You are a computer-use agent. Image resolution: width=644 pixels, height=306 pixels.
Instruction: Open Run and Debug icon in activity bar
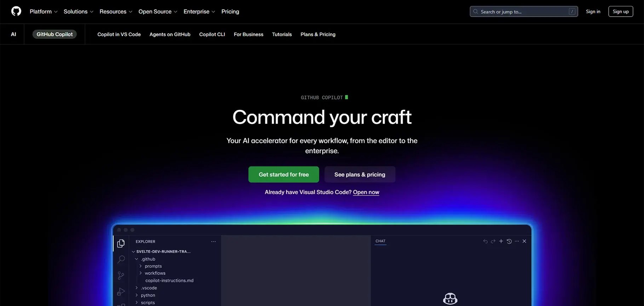121,292
